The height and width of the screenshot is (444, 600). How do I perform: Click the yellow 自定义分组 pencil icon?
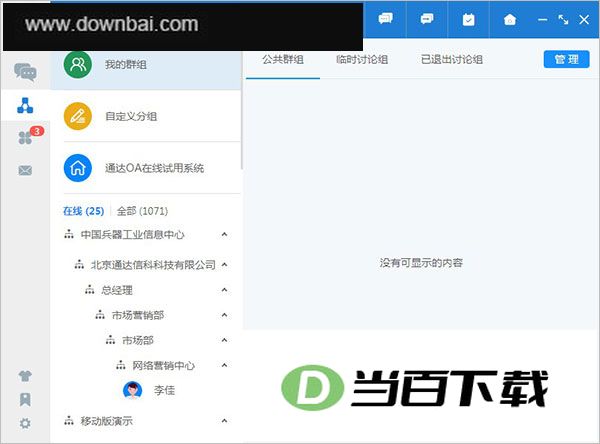78,116
